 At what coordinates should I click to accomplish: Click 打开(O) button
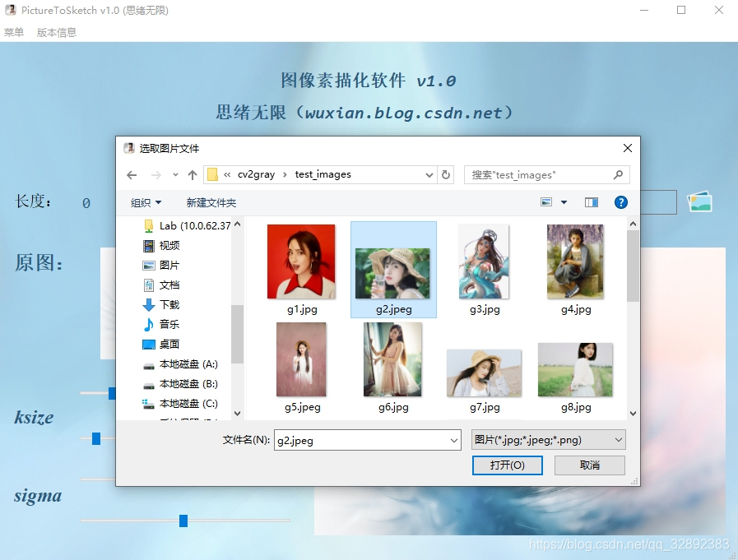click(508, 465)
